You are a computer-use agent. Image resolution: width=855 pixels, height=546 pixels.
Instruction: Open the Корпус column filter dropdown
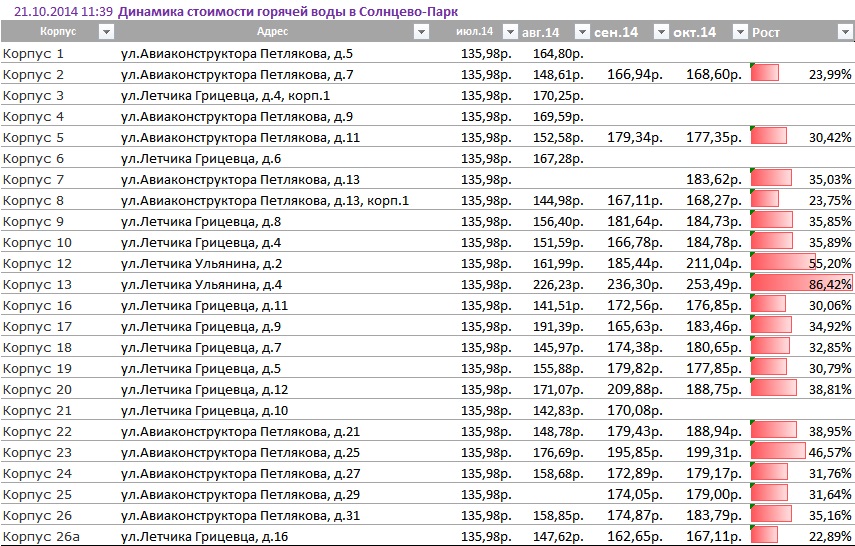[106, 32]
